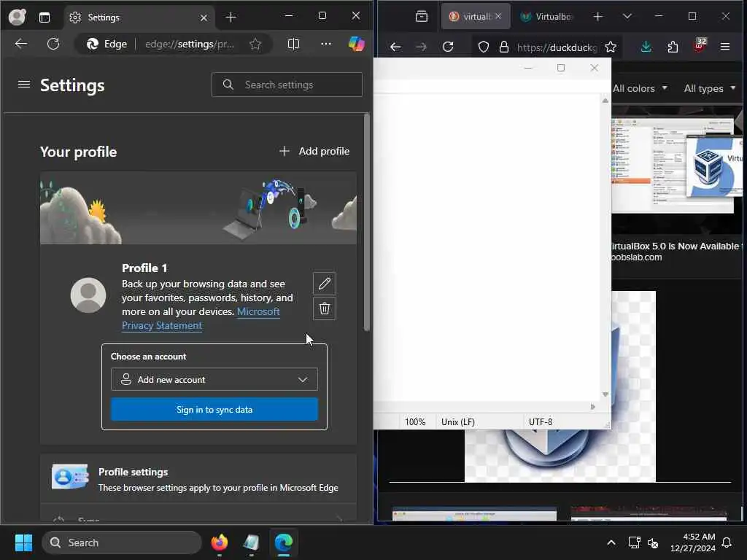Open the Settings hamburger menu
Image resolution: width=747 pixels, height=560 pixels.
click(24, 85)
